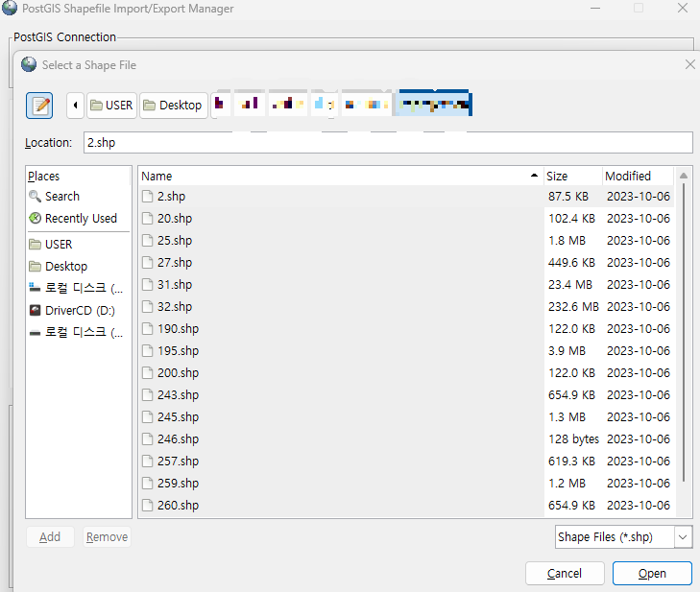Click file icon beside 2.shp
Screen dimensions: 700x592
pos(147,197)
